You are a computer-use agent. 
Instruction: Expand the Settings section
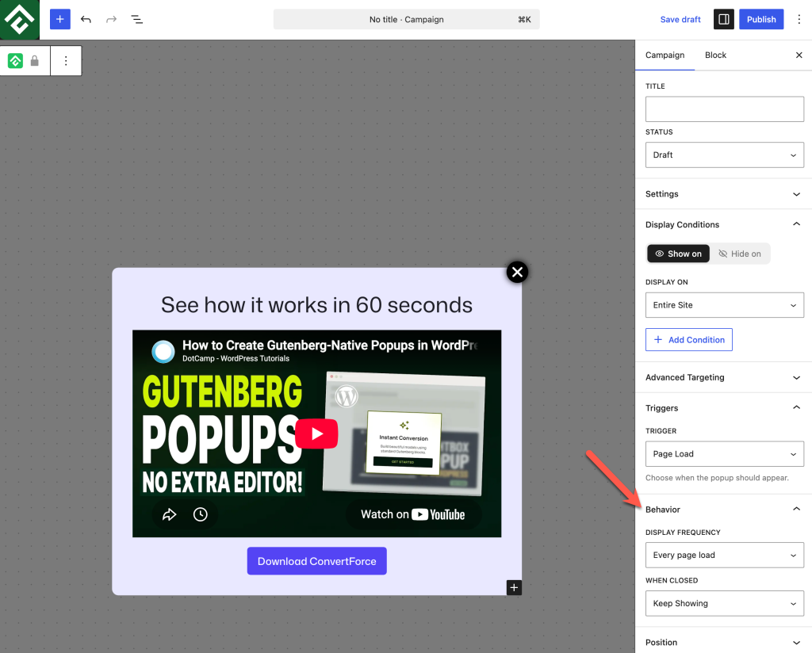pyautogui.click(x=723, y=194)
